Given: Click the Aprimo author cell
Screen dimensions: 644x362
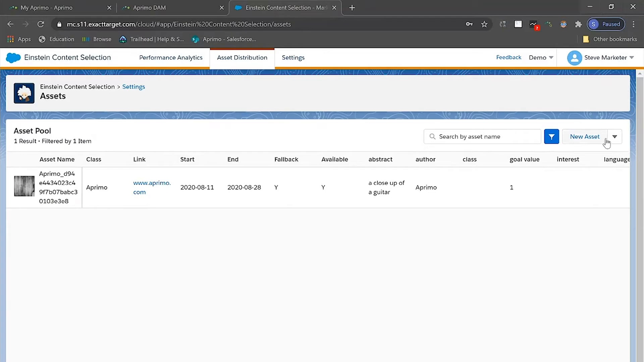Looking at the screenshot, I should 426,187.
